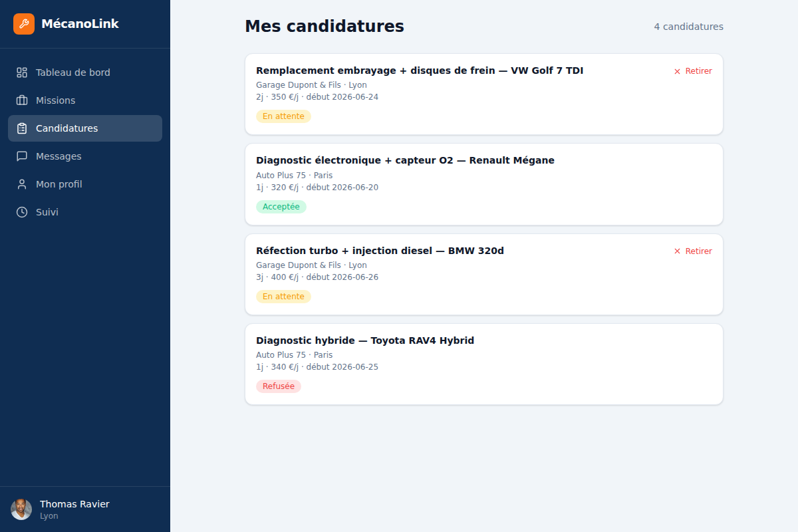The image size is (798, 532).
Task: Click the En attente badge on VW Golf card
Action: pos(283,116)
